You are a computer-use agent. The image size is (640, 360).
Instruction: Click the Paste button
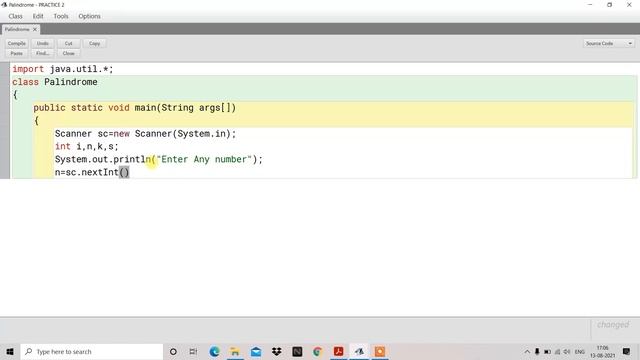pos(17,53)
